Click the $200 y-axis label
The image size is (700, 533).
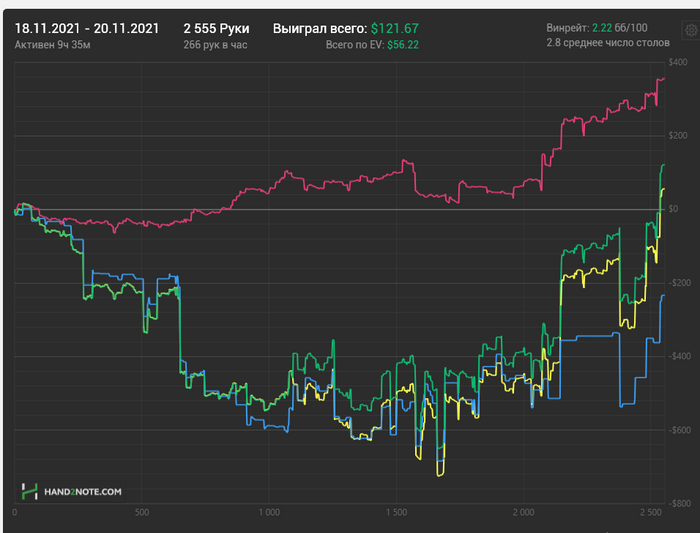[678, 136]
